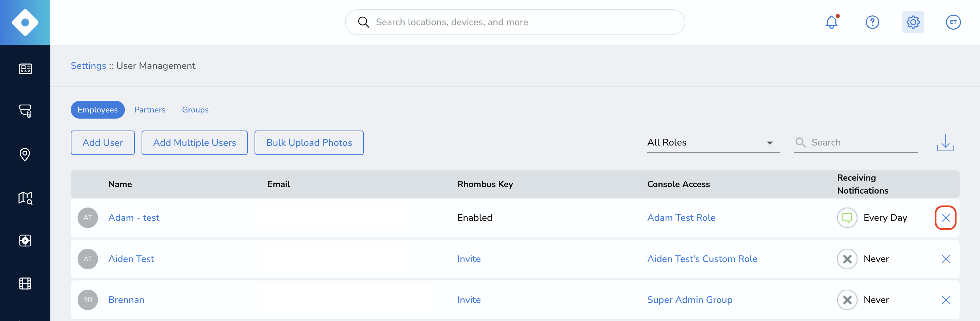Expand the All Roles dropdown
980x321 pixels.
[x=713, y=142]
